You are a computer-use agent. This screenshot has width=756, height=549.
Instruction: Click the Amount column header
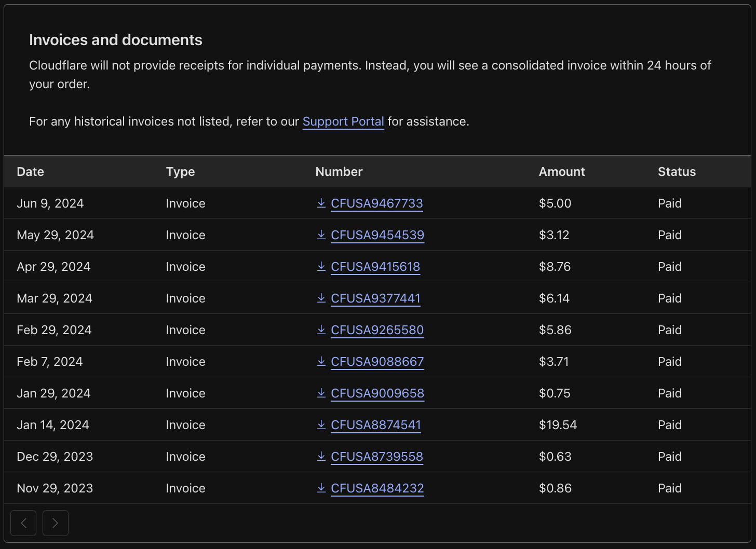click(561, 172)
